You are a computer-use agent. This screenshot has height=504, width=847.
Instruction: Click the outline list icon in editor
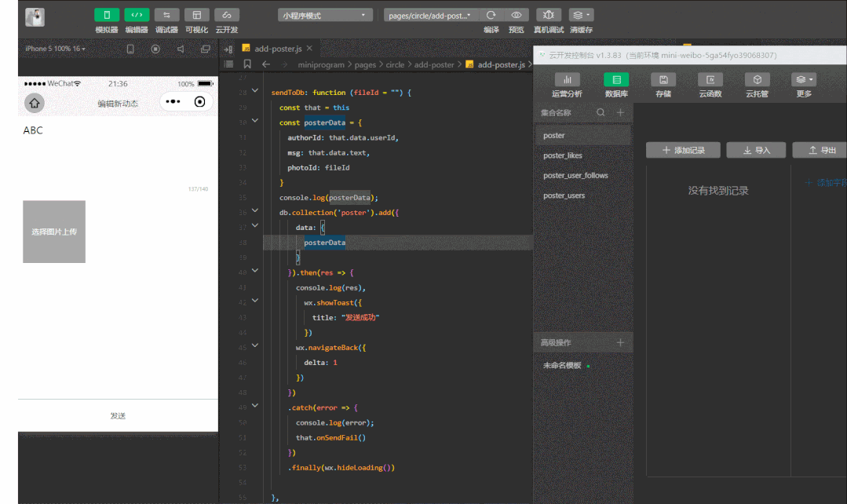(229, 64)
